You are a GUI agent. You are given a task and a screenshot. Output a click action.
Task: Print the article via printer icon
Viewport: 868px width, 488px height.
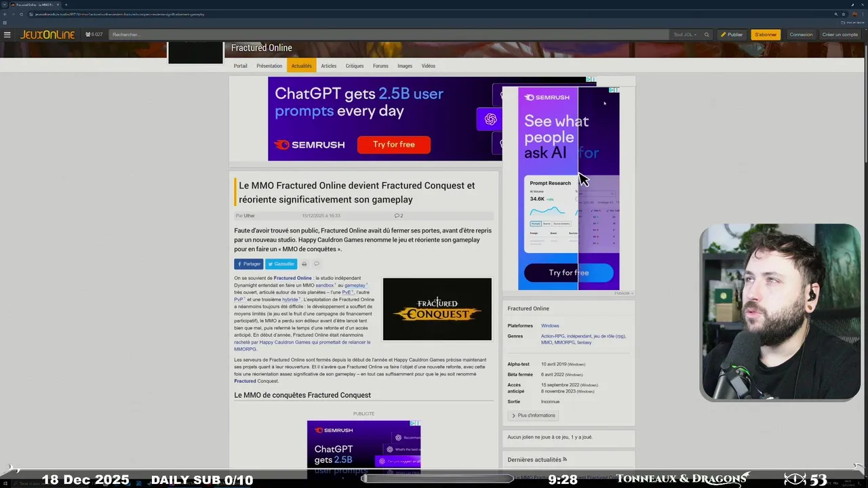point(304,264)
